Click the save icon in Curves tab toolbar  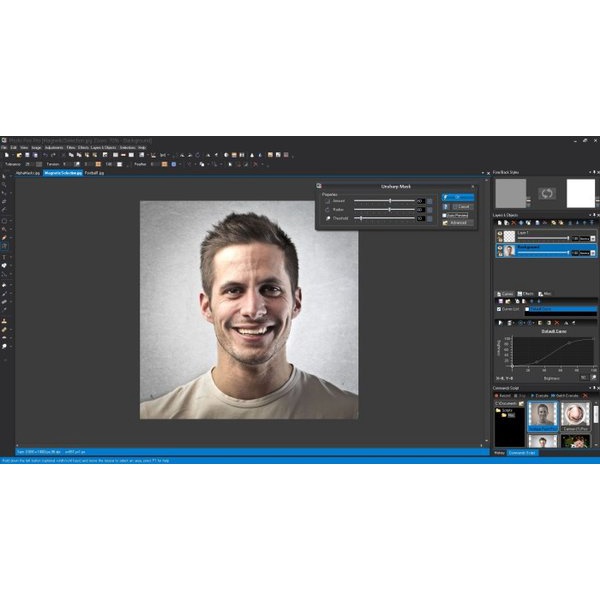coord(501,302)
